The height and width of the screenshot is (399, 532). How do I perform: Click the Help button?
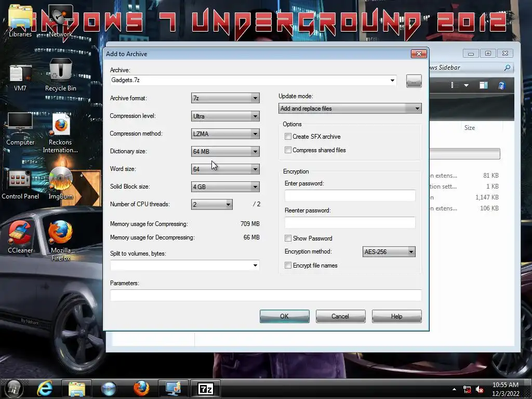point(396,316)
